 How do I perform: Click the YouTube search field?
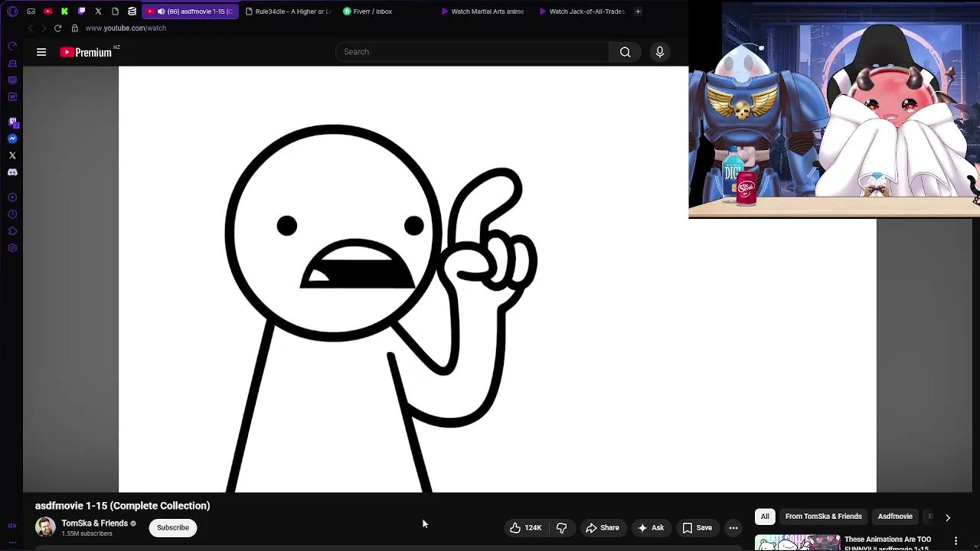click(x=472, y=52)
